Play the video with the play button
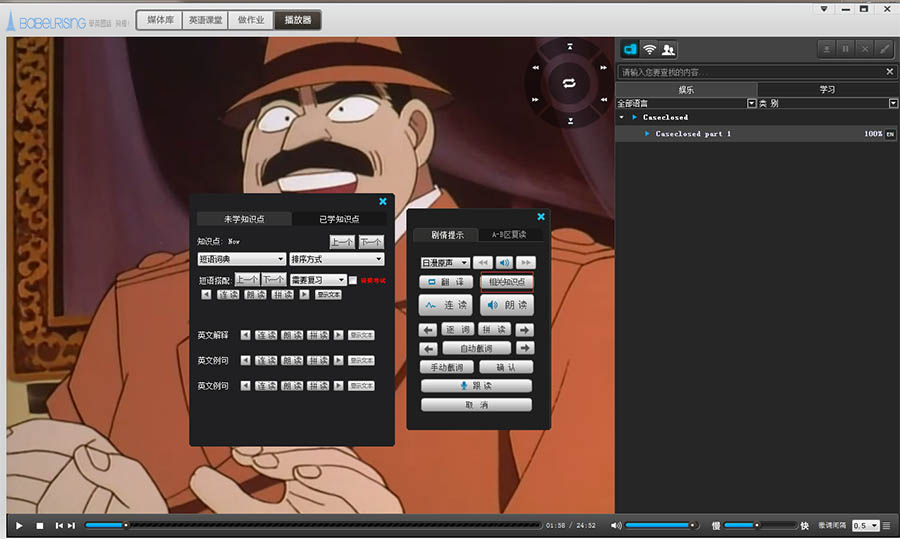 point(19,525)
